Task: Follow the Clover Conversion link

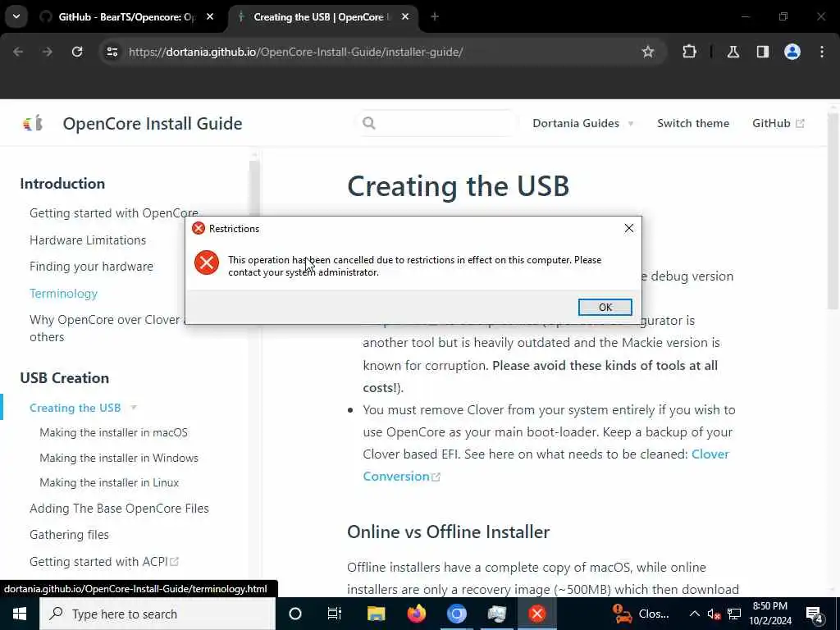Action: coord(546,465)
